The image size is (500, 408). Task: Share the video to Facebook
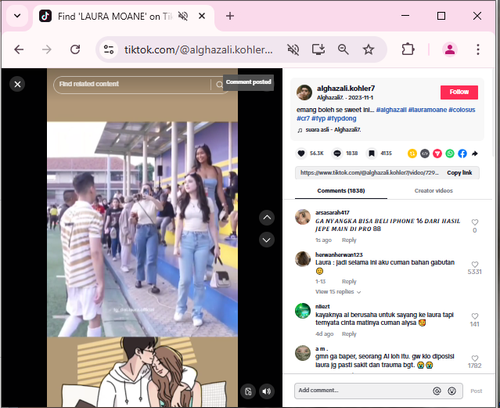[x=462, y=153]
